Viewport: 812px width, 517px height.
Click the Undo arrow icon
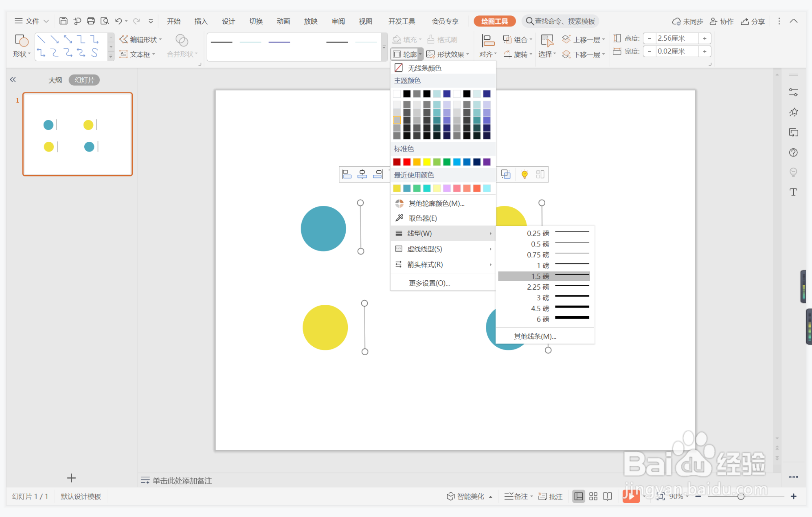tap(119, 21)
